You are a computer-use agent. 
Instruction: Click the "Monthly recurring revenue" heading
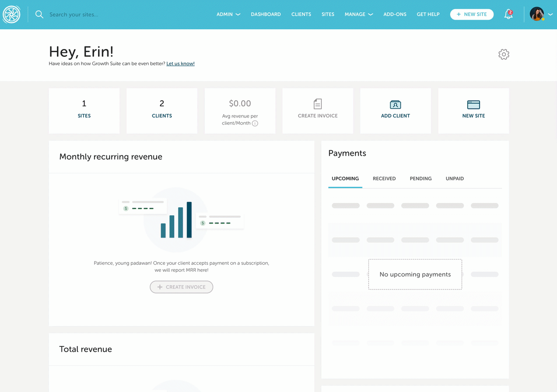tap(111, 157)
